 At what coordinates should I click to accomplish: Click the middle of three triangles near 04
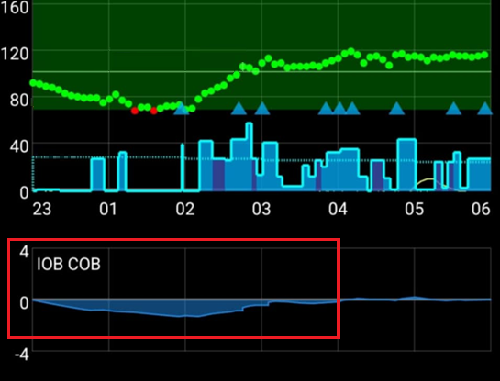[340, 108]
